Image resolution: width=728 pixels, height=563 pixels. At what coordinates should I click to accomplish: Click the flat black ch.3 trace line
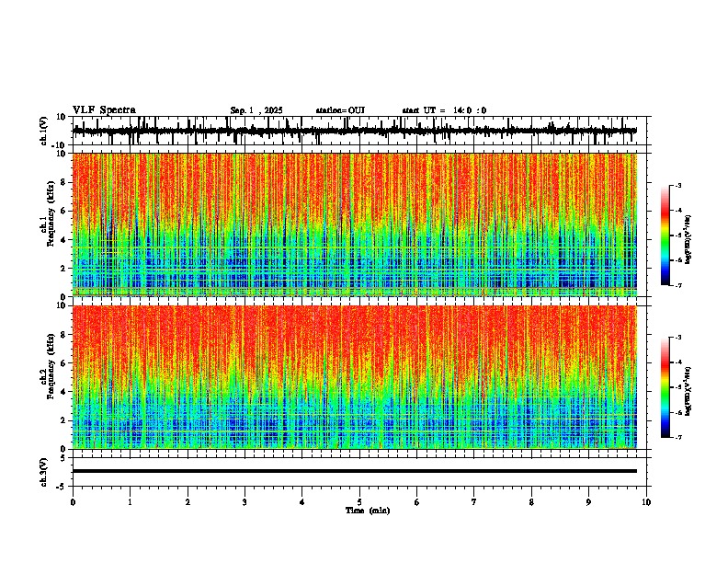355,471
